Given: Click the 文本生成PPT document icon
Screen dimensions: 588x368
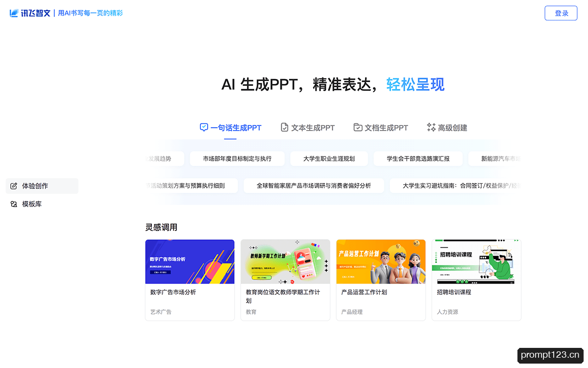Looking at the screenshot, I should tap(284, 128).
